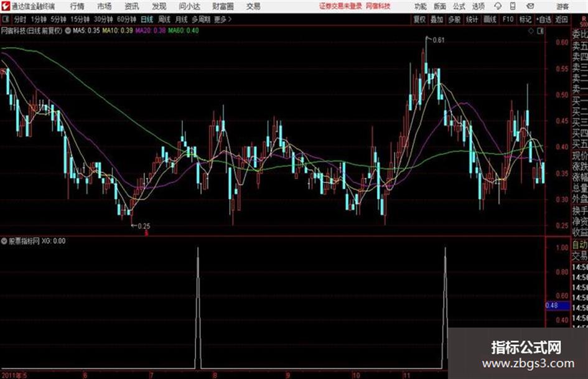This screenshot has width=588, height=379.
Task: Open the 交易 menu
Action: [x=253, y=6]
